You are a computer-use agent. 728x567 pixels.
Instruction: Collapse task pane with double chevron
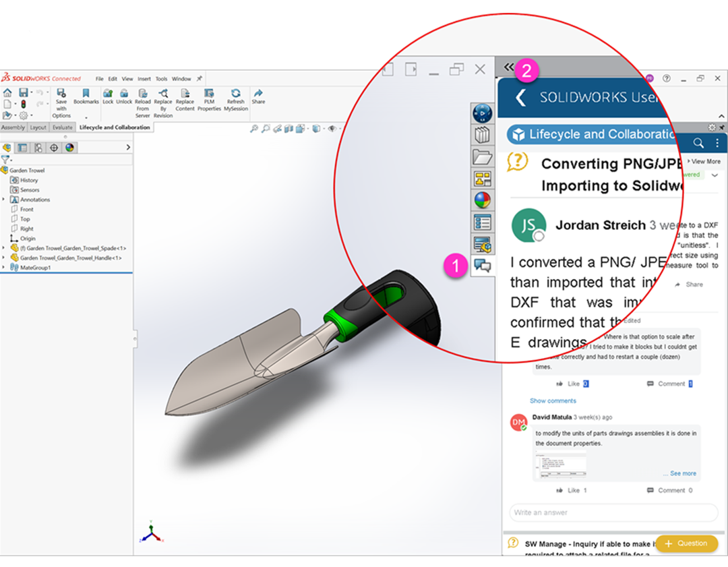508,67
